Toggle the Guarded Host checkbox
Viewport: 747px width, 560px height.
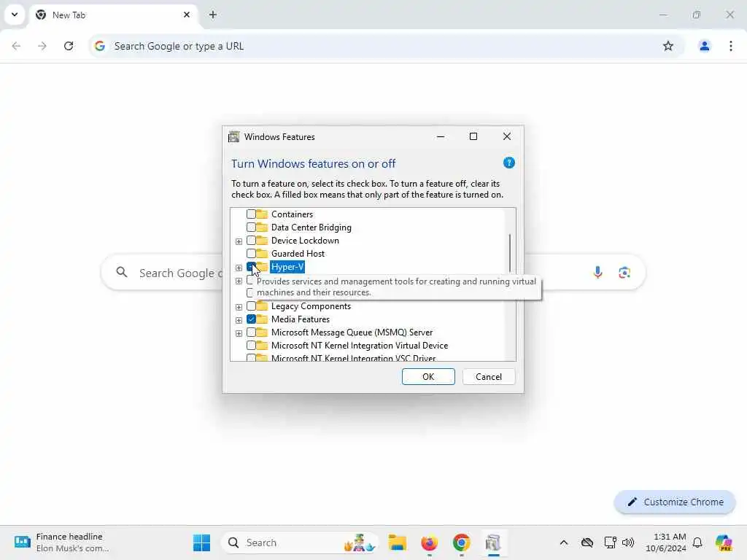[251, 253]
